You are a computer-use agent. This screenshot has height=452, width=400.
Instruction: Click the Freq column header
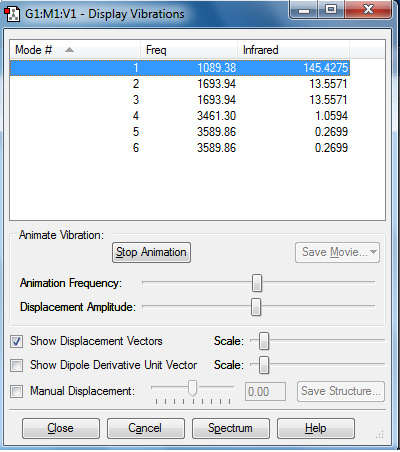pyautogui.click(x=189, y=50)
